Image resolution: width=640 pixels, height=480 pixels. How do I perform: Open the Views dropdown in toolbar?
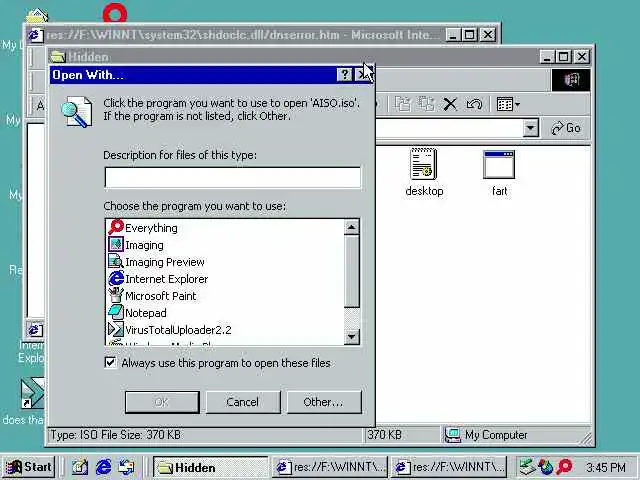tap(508, 104)
